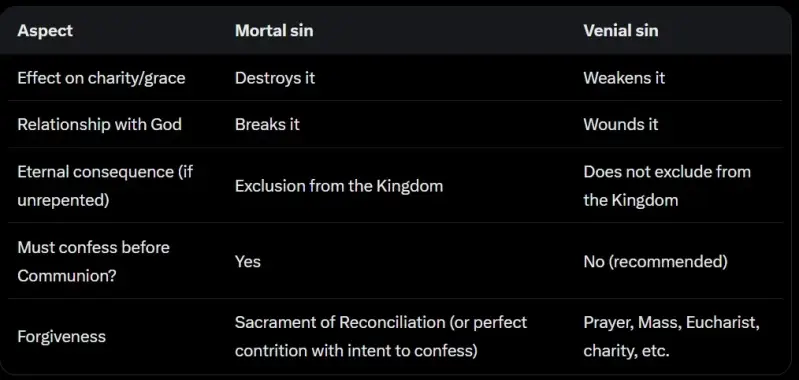Select the 'Destroys it' cell
This screenshot has height=380, width=799.
pyautogui.click(x=275, y=78)
